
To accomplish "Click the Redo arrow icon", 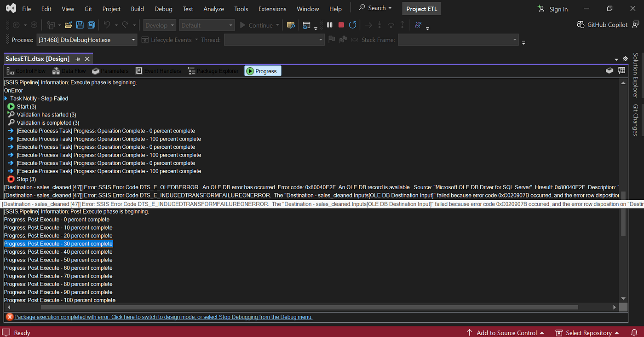I will [x=125, y=25].
